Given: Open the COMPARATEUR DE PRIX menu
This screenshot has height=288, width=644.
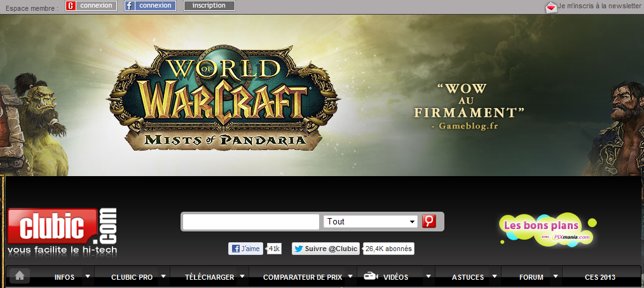Looking at the screenshot, I should point(303,277).
